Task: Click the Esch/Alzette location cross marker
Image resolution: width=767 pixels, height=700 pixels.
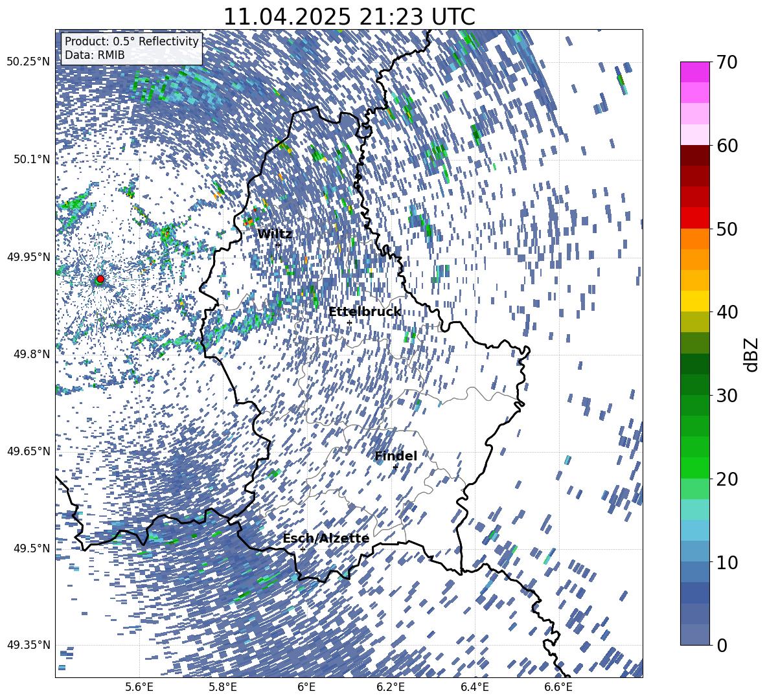Action: pos(303,549)
